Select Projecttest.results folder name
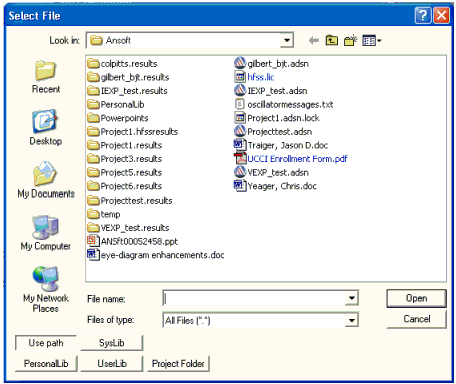Viewport: 456px width, 384px height. pos(136,201)
